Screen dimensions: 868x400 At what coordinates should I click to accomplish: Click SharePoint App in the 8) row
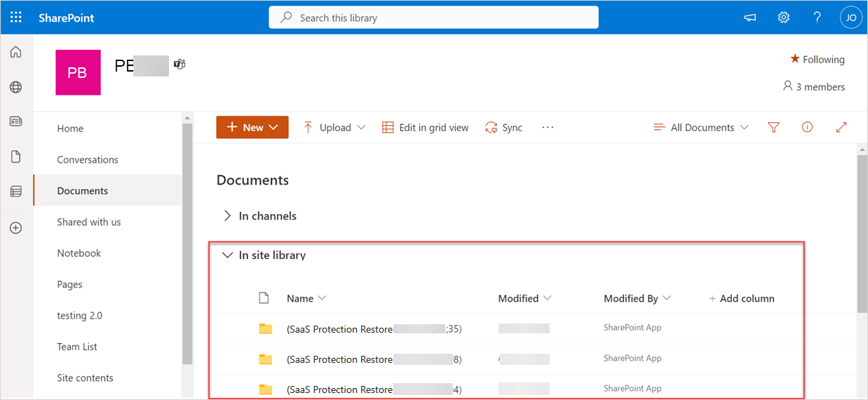[x=632, y=359]
